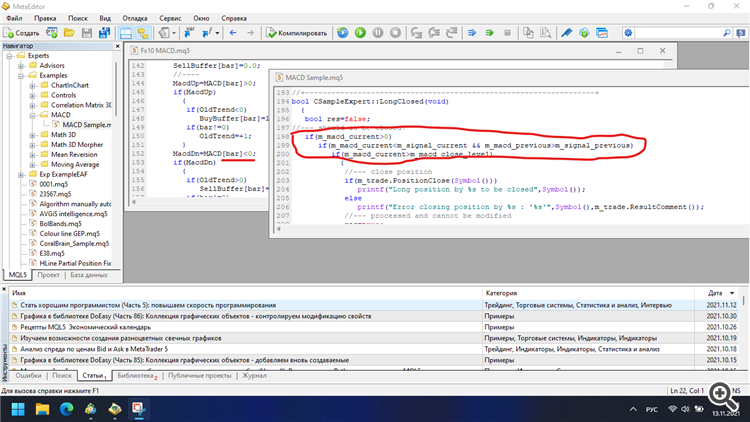Collapse the Experts tree node
The image size is (750, 422).
[x=9, y=56]
